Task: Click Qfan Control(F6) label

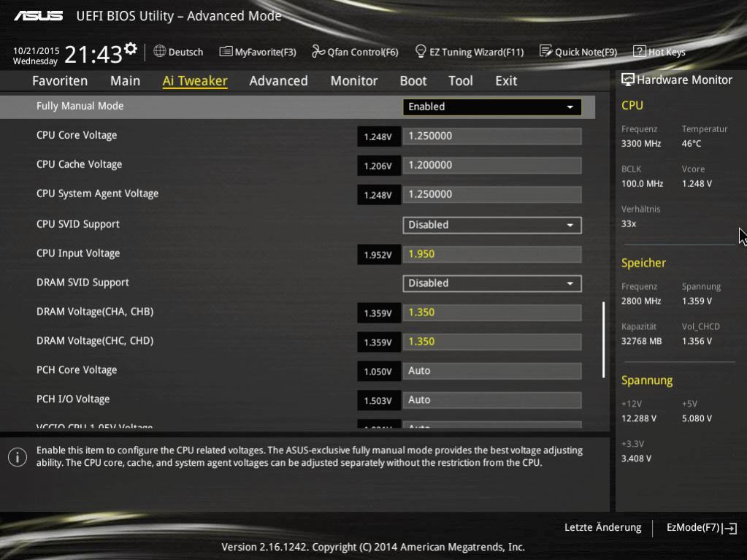Action: [x=362, y=52]
